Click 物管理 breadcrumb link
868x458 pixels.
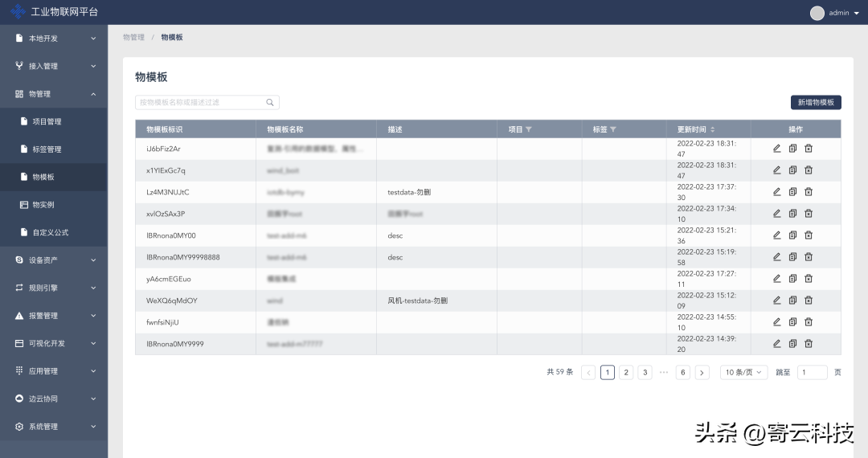[133, 37]
